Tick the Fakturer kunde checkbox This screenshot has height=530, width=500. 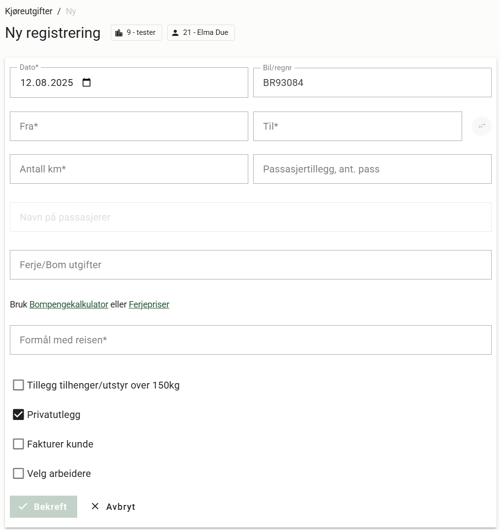point(18,444)
